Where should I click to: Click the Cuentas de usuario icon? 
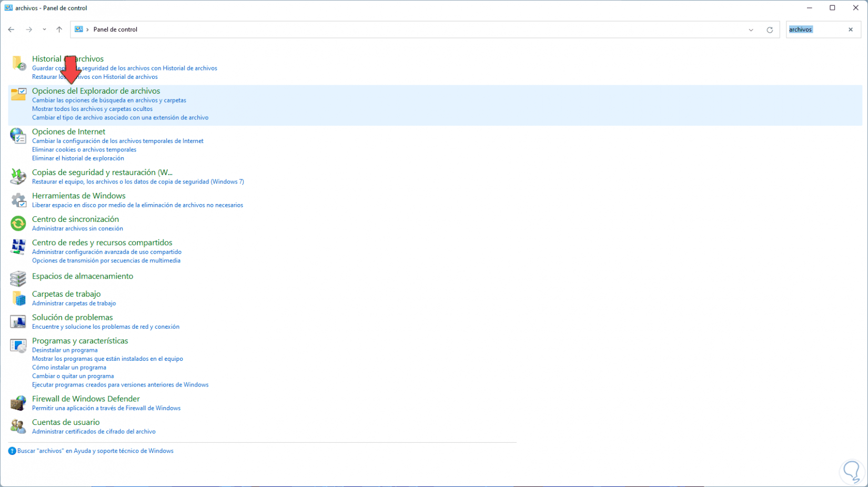(x=18, y=426)
